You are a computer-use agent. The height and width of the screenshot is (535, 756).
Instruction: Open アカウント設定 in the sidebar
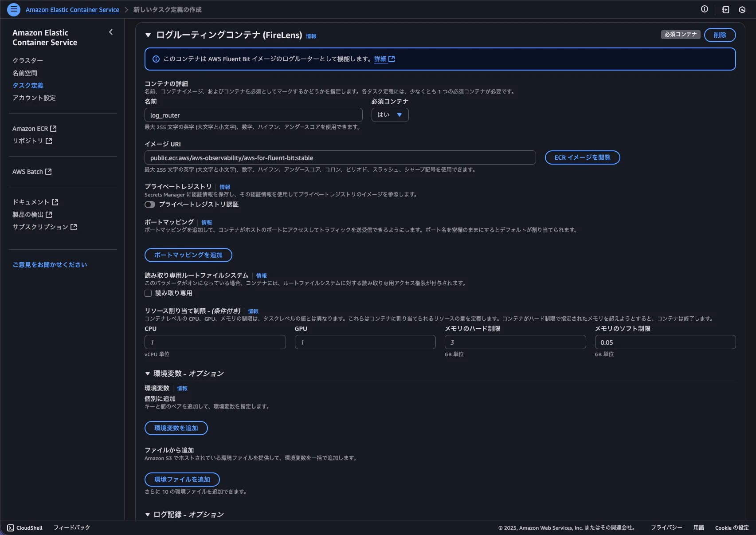click(x=34, y=98)
